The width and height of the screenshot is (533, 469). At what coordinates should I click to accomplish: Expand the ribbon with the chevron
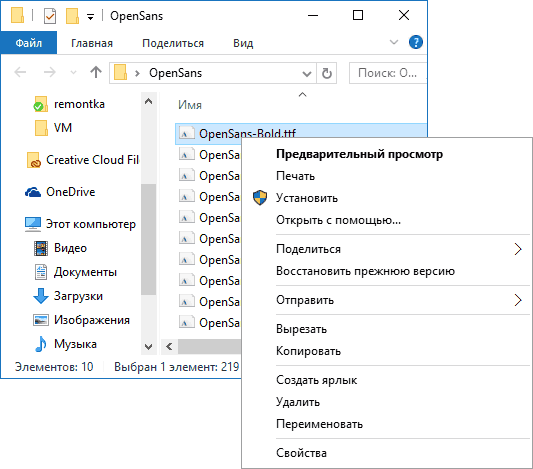[394, 42]
